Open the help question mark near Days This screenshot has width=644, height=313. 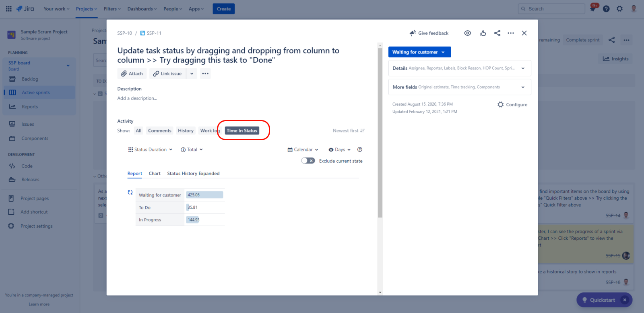(x=360, y=149)
